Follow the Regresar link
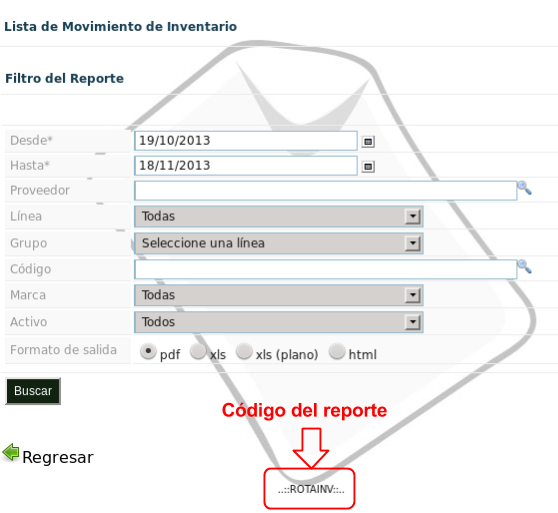 pyautogui.click(x=58, y=458)
